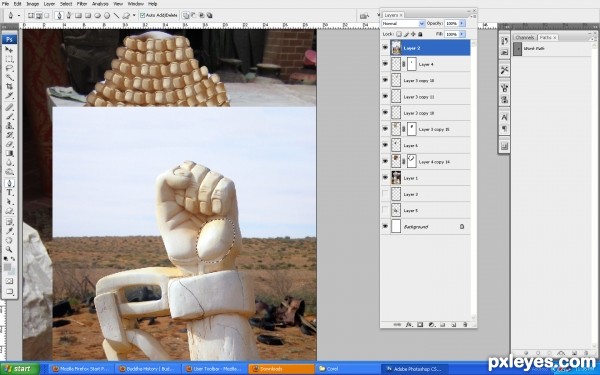The height and width of the screenshot is (375, 600).
Task: Hide Layer 2 at top of stack
Action: [385, 48]
